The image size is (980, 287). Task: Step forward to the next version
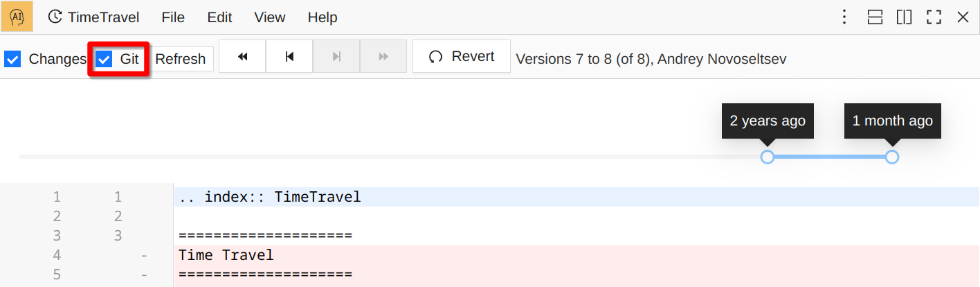click(336, 57)
